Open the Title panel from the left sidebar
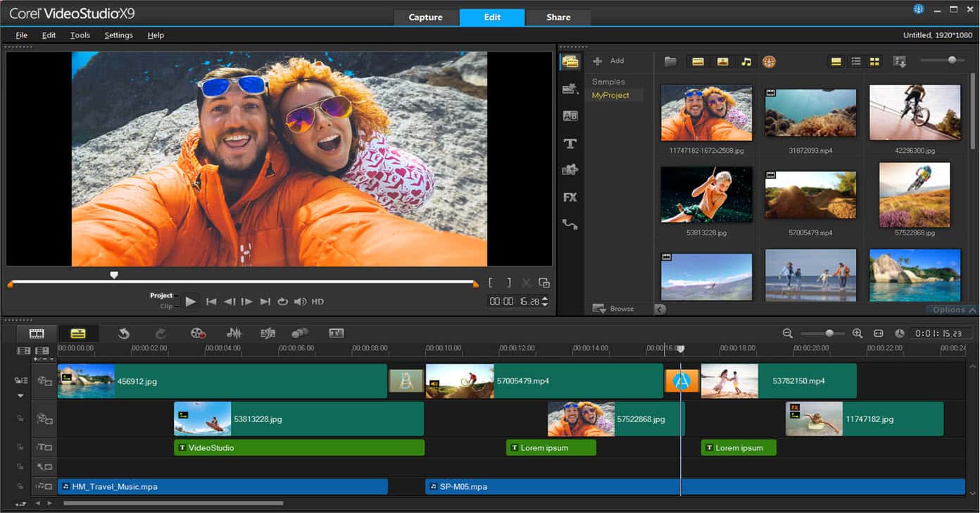980x513 pixels. tap(570, 143)
